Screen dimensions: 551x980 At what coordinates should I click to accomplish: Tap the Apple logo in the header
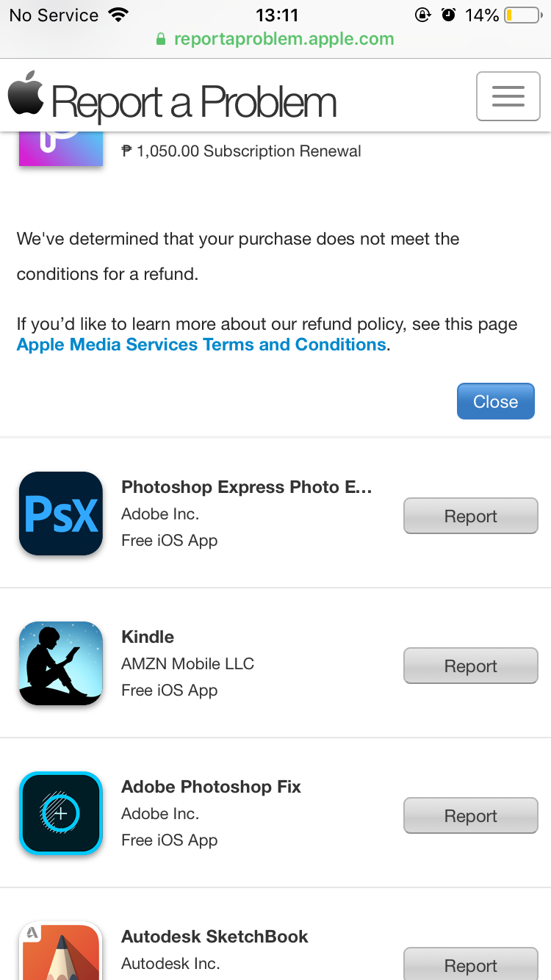26,93
